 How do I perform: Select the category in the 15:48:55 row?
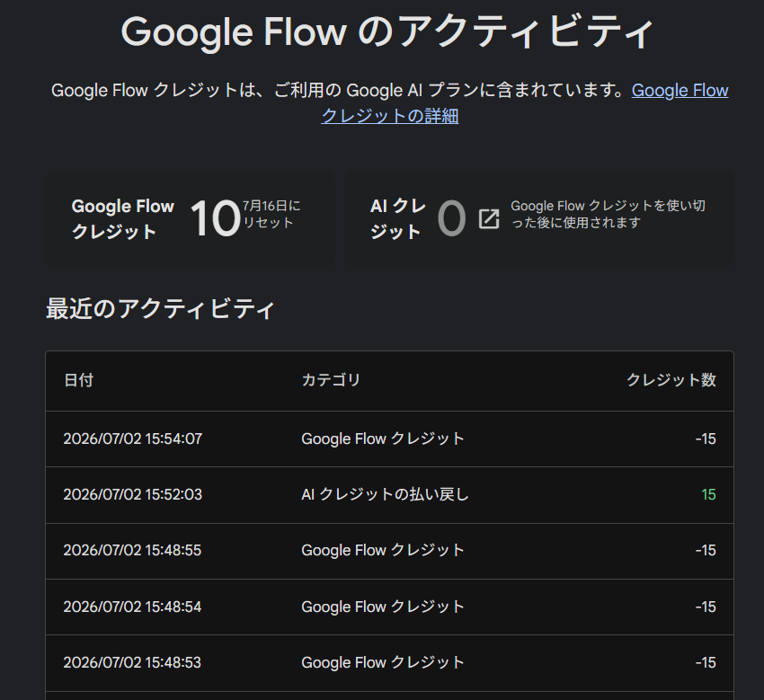383,551
